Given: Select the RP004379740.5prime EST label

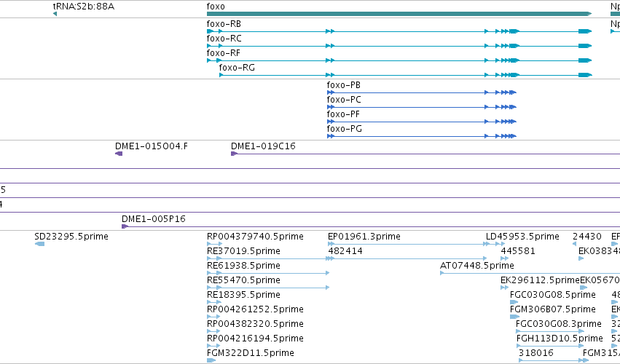Looking at the screenshot, I should tap(255, 237).
